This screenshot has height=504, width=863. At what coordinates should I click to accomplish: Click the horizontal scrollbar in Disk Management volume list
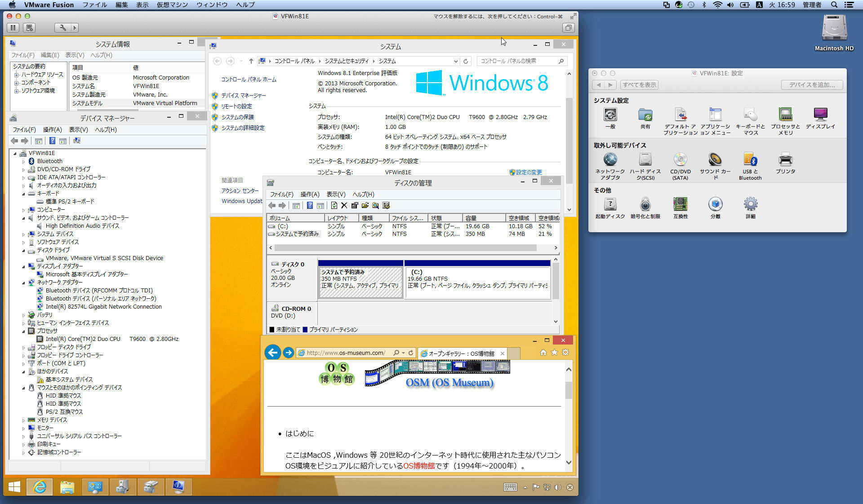[x=405, y=248]
